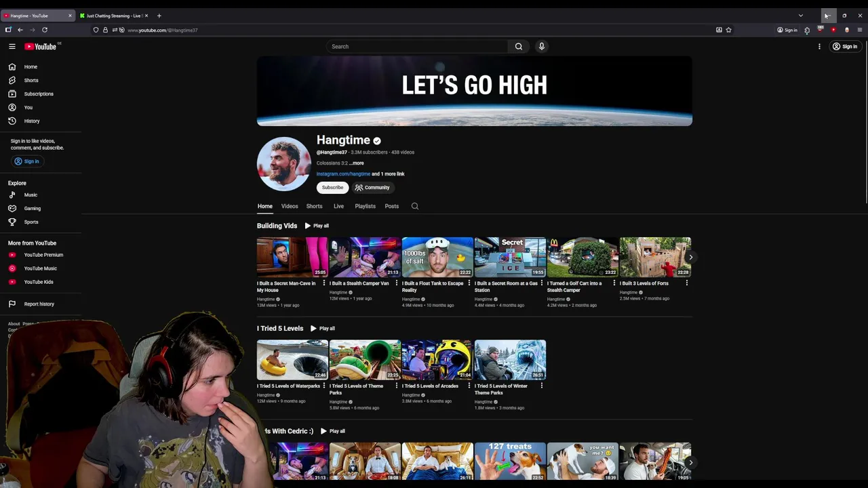This screenshot has height=488, width=868.
Task: Open 5 Levels of Theme Parks thumbnail
Action: (365, 360)
